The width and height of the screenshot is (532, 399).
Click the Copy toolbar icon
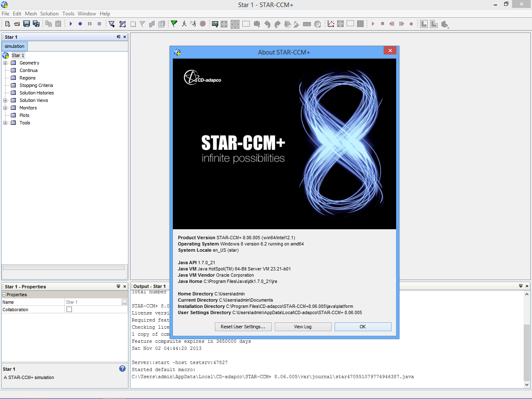click(49, 24)
